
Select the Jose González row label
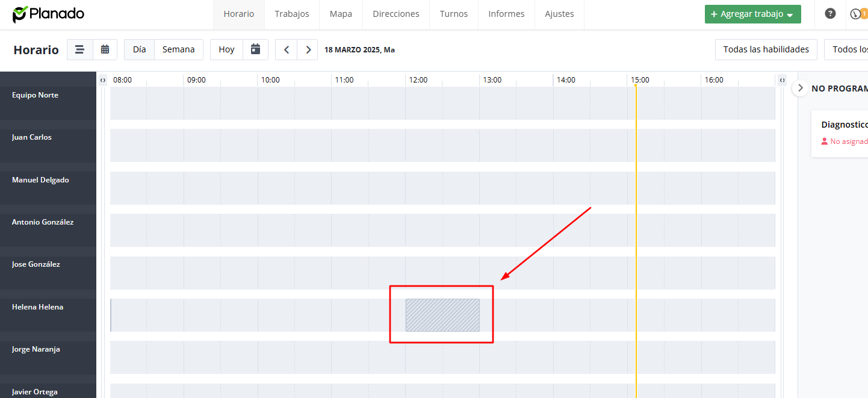36,264
